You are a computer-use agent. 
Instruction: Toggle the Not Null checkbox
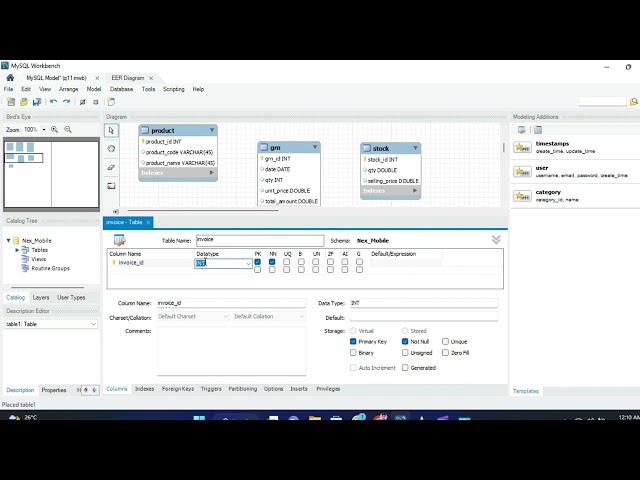click(x=405, y=342)
